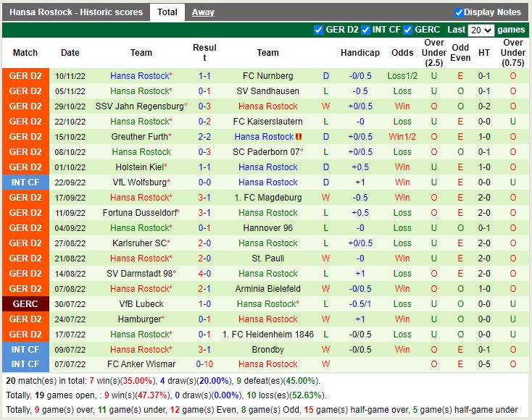Click the SC Paderborn 07 team name
Screen dimensions: 532x420
pos(267,152)
